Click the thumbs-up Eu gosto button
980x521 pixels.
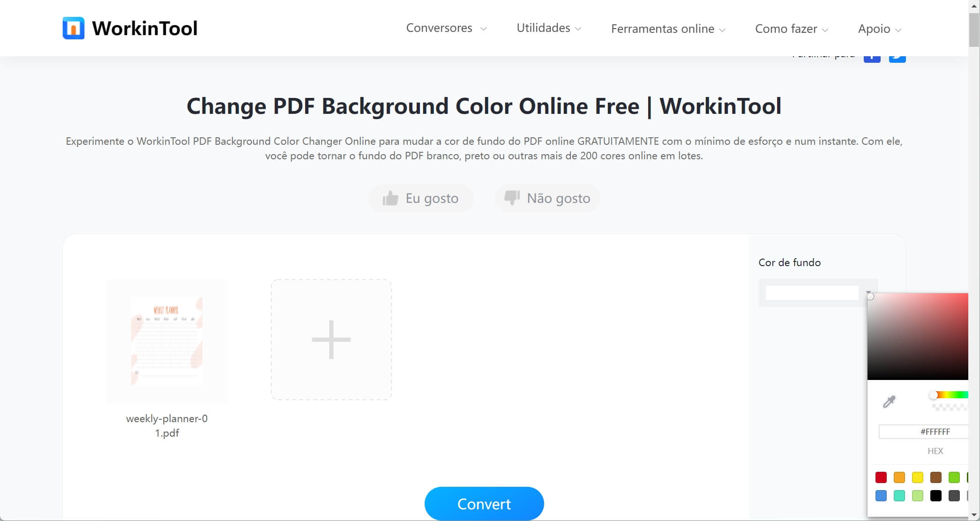[420, 198]
